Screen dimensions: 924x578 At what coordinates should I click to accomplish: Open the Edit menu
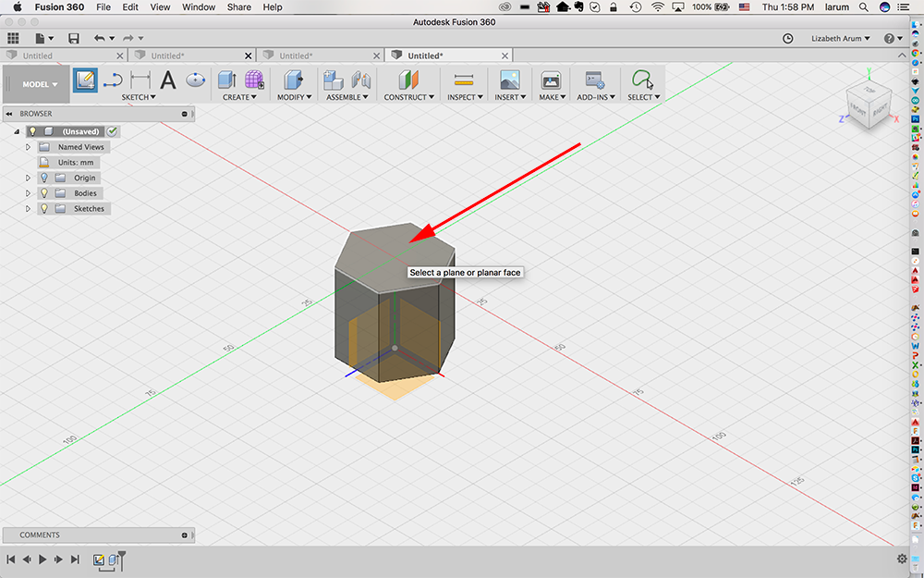(x=130, y=7)
